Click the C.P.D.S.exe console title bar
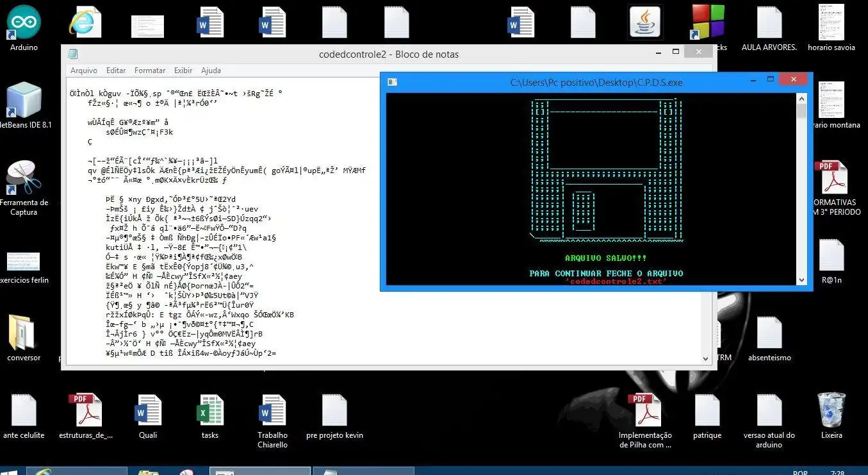The image size is (868, 475). (596, 82)
